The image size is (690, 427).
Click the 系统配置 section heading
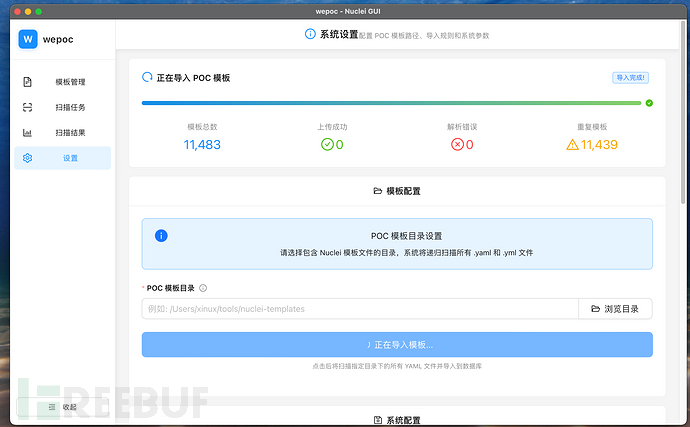point(403,420)
